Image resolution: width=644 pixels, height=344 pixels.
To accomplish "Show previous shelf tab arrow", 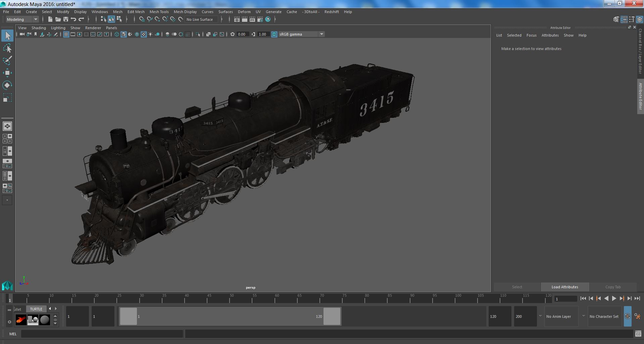I will click(50, 309).
